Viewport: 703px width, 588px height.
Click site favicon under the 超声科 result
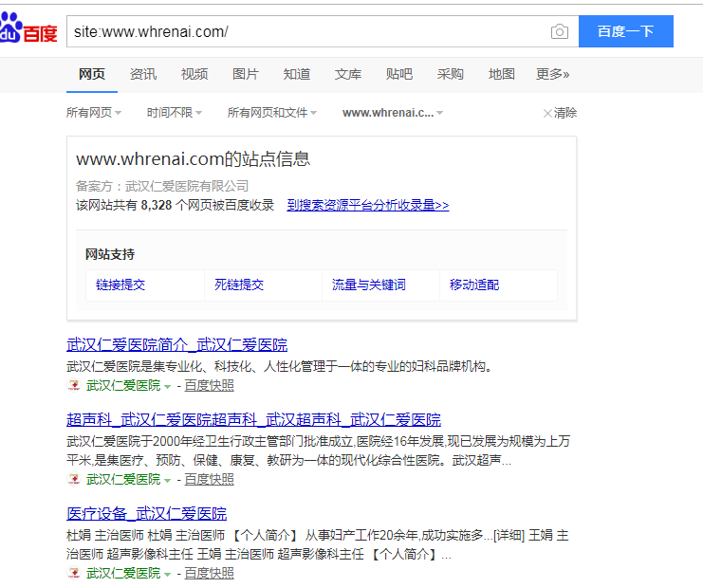pos(74,479)
